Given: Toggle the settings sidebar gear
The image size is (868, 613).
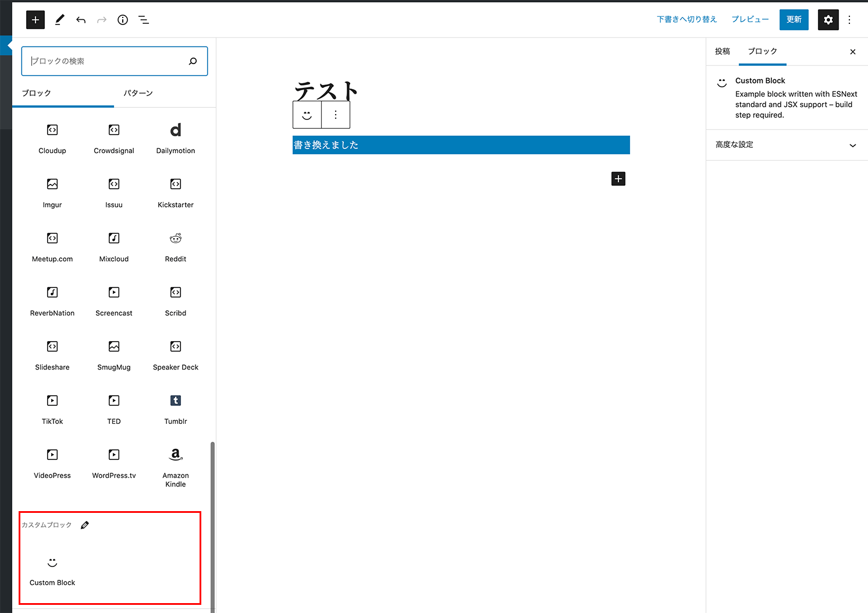Looking at the screenshot, I should pos(828,19).
